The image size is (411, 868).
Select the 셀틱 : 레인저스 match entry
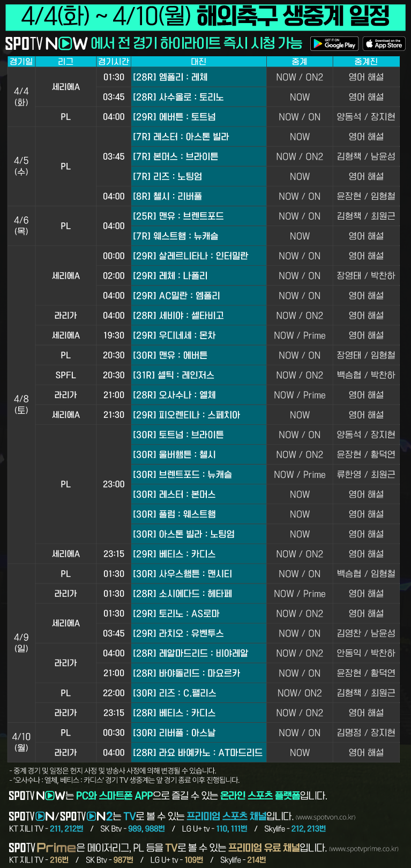(198, 375)
